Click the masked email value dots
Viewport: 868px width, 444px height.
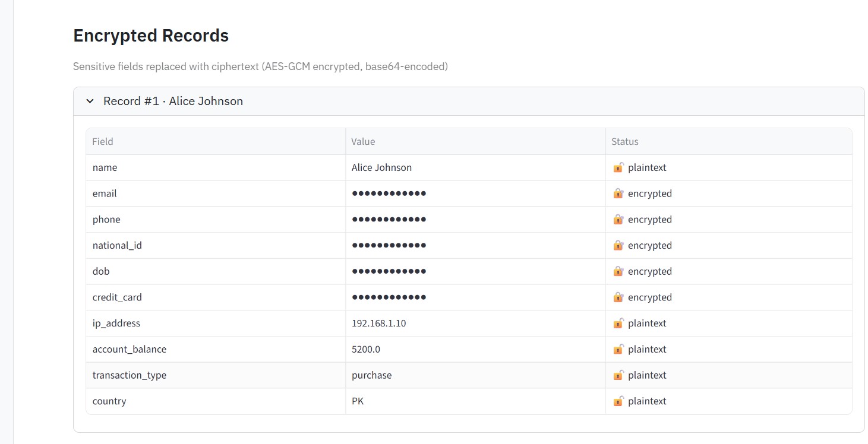click(389, 194)
